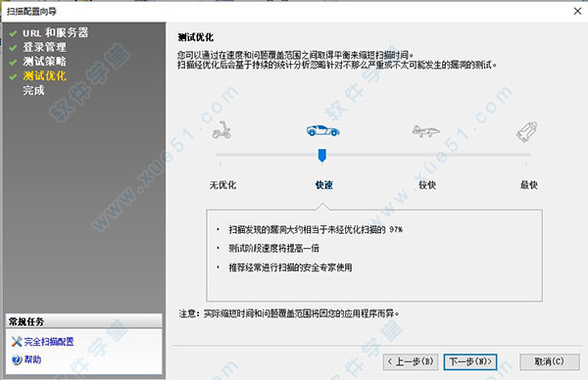Open the 帮助 link
The width and height of the screenshot is (588, 380).
pyautogui.click(x=32, y=359)
